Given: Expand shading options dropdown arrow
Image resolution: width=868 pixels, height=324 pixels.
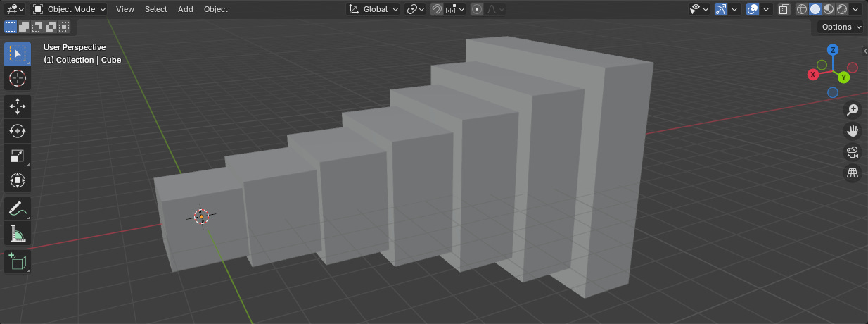Looking at the screenshot, I should [856, 9].
